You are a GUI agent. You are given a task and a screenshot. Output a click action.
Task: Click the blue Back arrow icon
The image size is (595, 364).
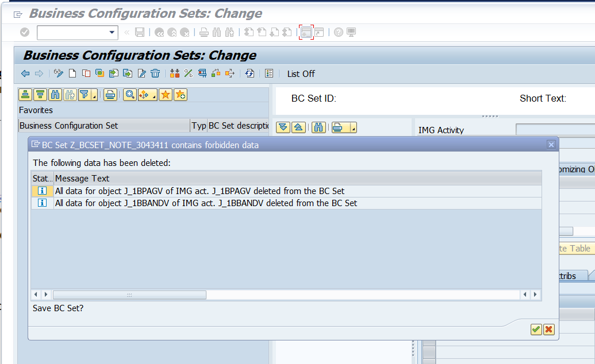click(25, 73)
